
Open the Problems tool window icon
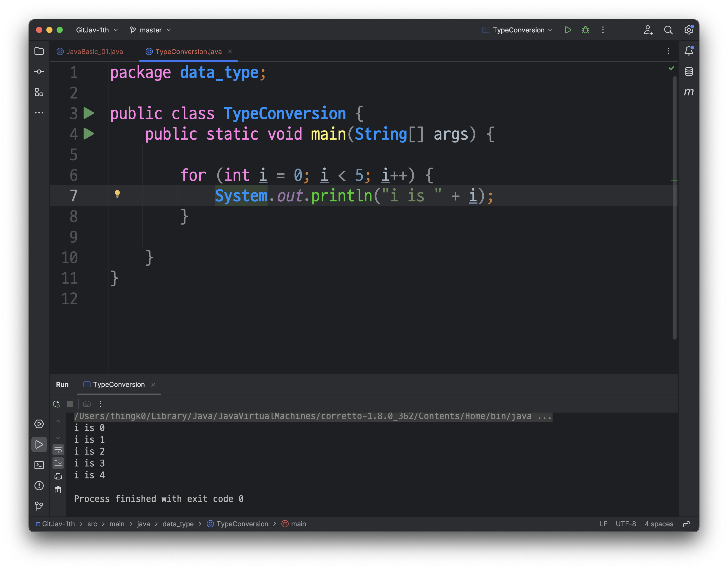(39, 486)
